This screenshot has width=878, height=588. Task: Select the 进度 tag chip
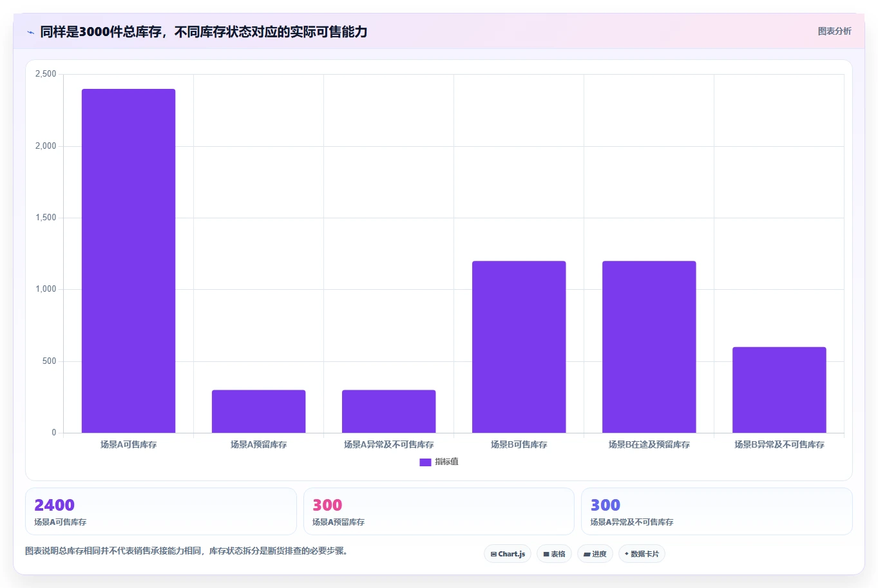[595, 554]
